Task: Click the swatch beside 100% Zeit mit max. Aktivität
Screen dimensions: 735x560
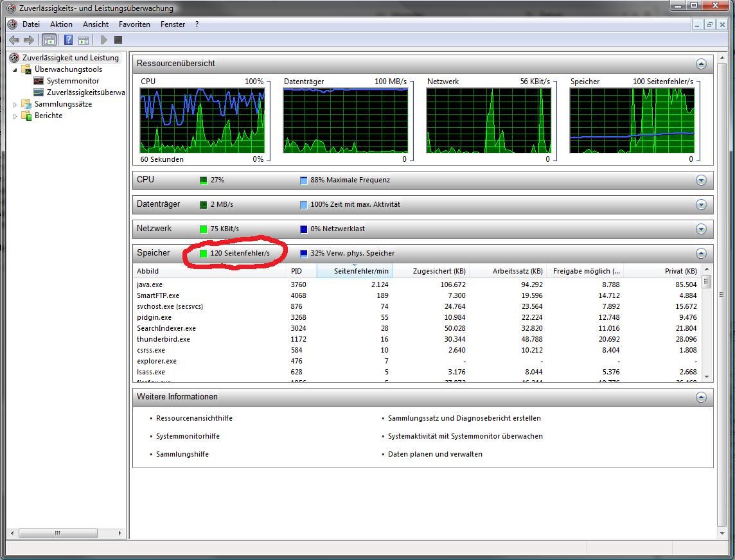Action: [304, 205]
